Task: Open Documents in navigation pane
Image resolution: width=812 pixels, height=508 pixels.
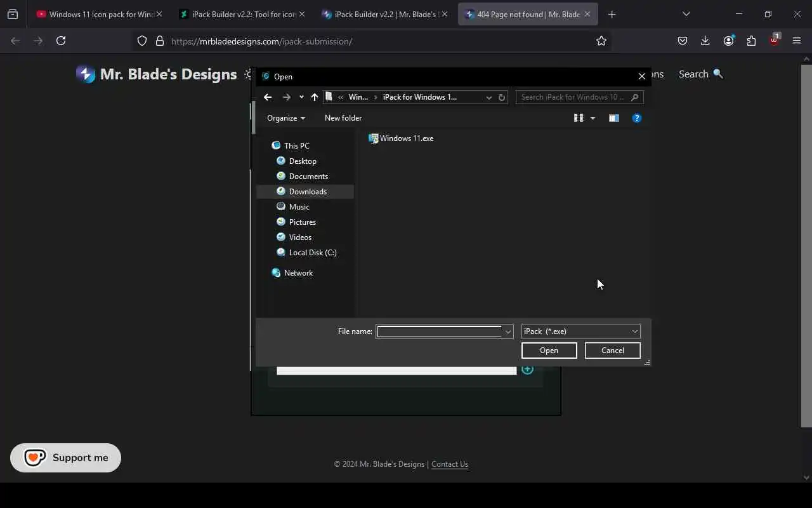Action: pyautogui.click(x=302, y=177)
